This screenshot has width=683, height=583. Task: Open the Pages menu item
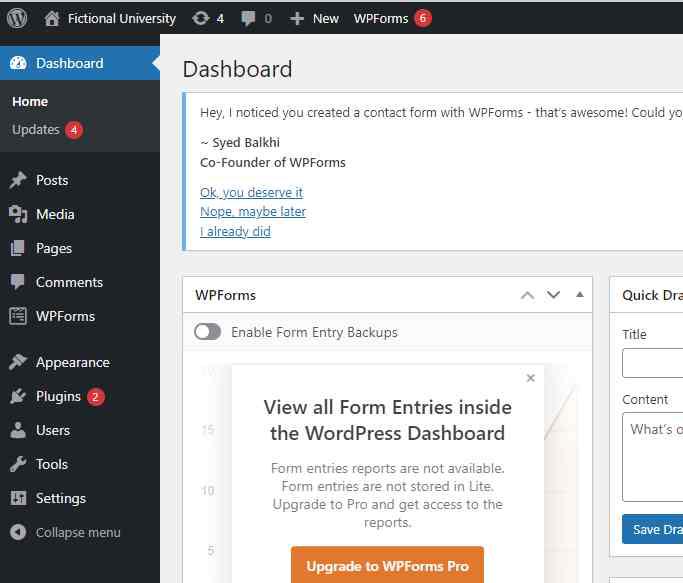[x=54, y=248]
